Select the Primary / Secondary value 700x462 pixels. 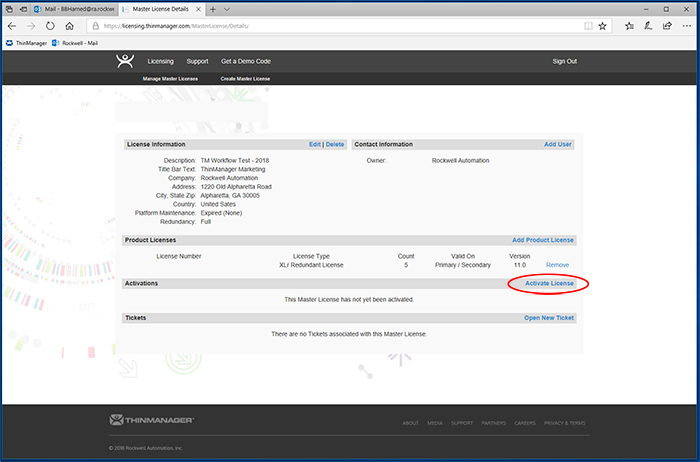(463, 265)
